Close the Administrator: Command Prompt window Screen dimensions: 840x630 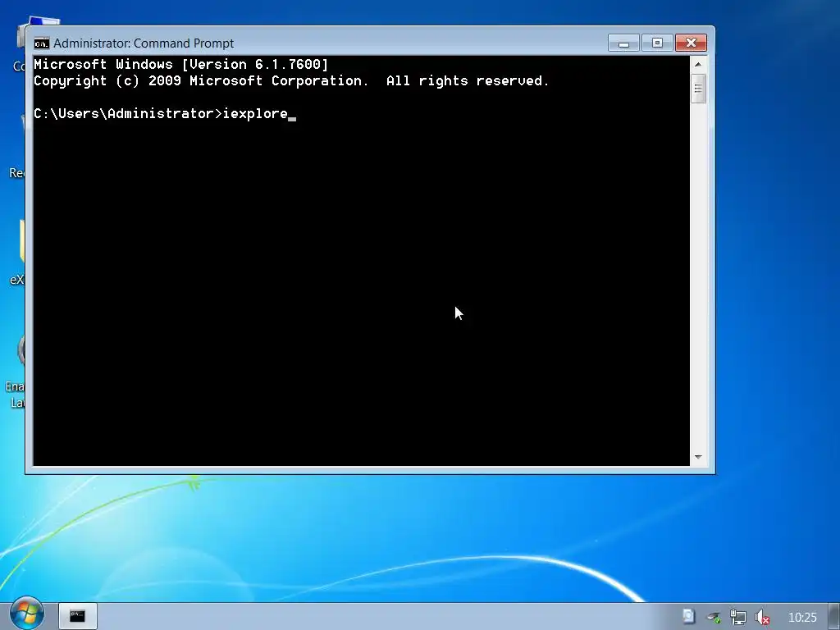tap(691, 43)
